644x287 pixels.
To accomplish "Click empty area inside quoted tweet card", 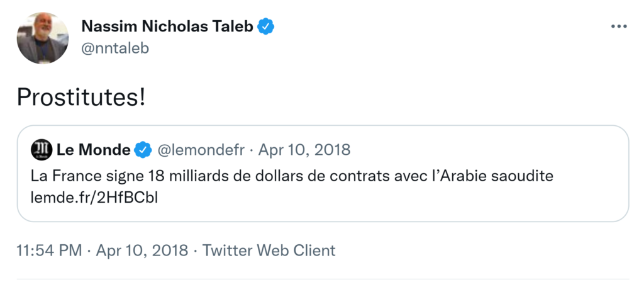I will click(x=440, y=201).
